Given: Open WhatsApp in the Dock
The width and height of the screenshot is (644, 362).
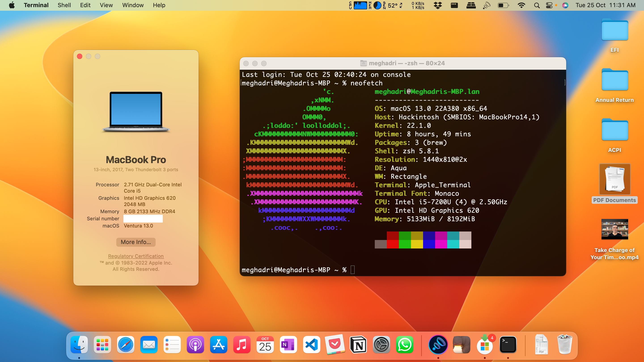Looking at the screenshot, I should tap(405, 345).
